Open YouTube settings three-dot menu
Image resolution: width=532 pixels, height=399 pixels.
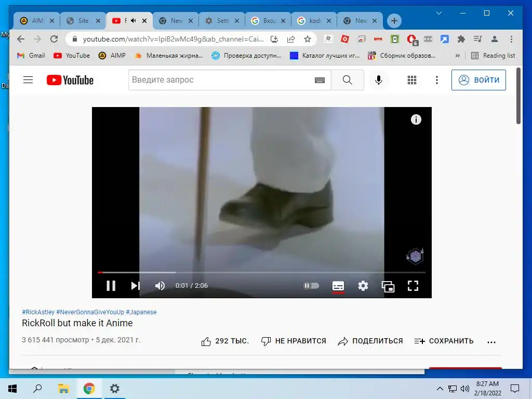[437, 80]
